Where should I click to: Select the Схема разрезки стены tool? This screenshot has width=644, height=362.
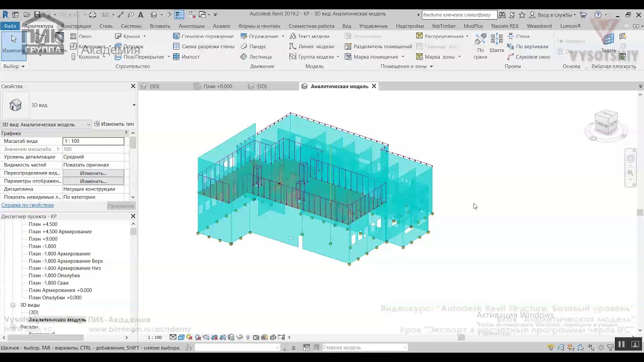(203, 46)
